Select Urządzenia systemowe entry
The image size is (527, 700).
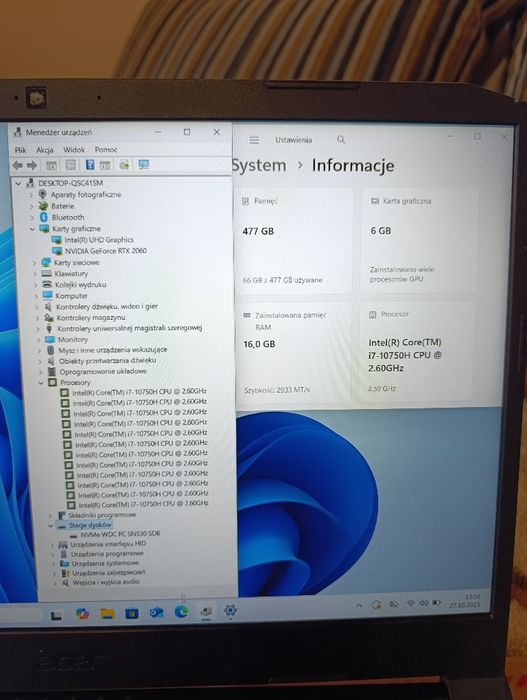(105, 563)
